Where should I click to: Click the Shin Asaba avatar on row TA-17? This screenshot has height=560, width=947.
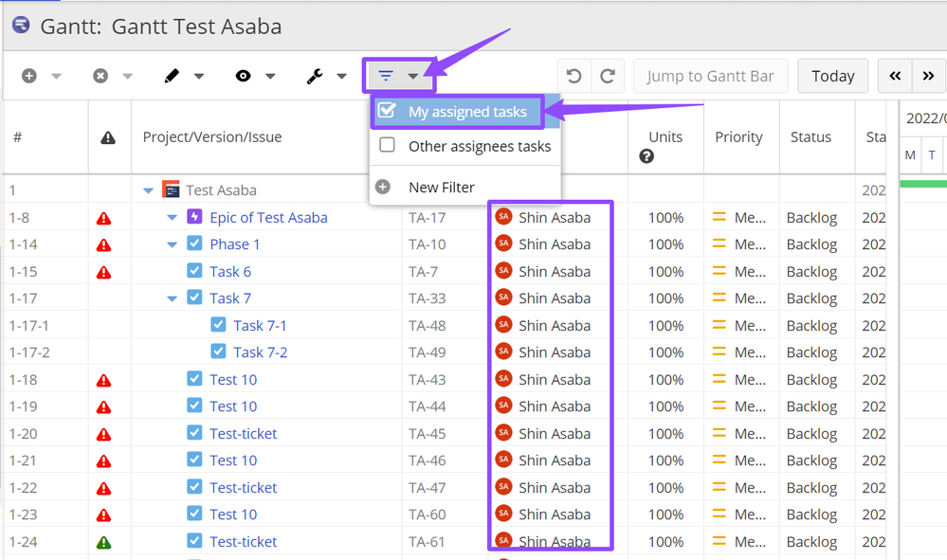tap(503, 217)
